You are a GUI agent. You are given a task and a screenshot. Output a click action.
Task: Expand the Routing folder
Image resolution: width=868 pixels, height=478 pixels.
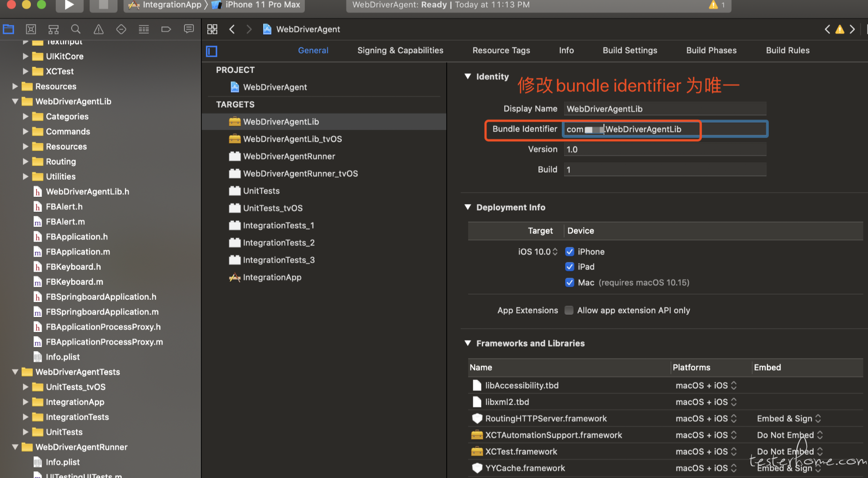25,161
